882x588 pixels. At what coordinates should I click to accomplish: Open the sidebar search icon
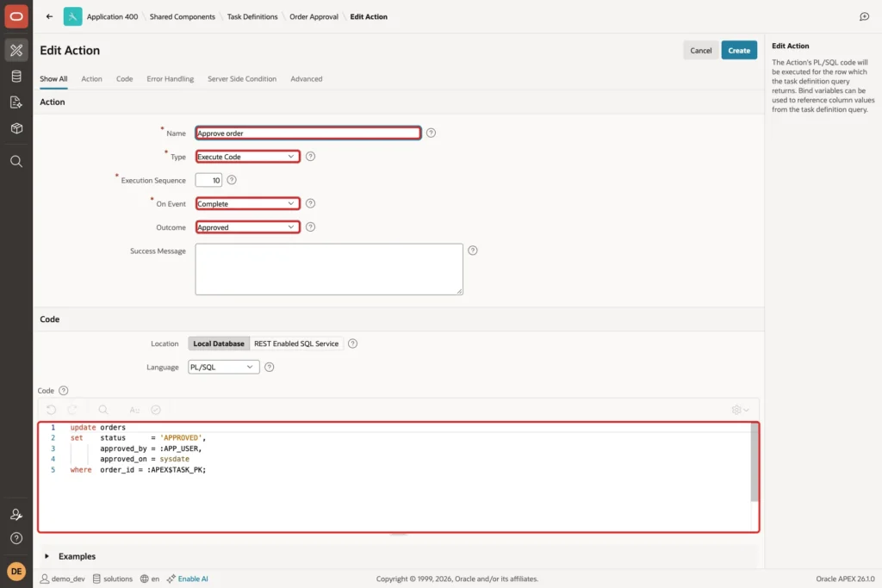[x=16, y=161]
